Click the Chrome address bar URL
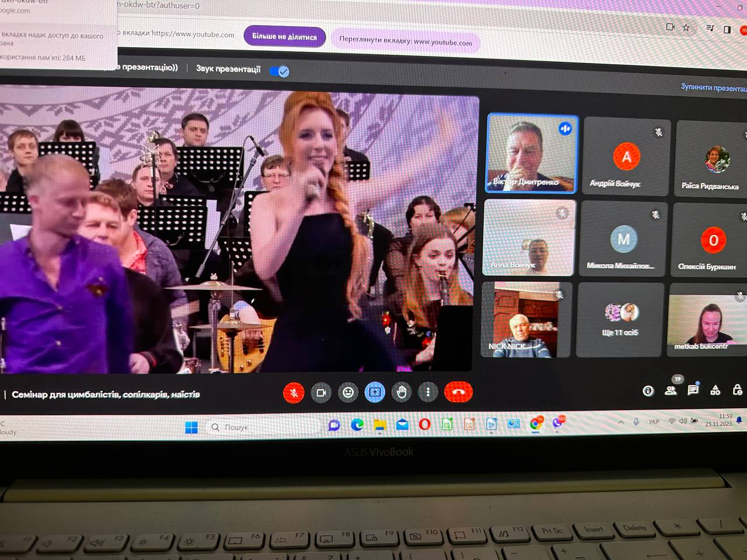This screenshot has width=747, height=560. pyautogui.click(x=158, y=6)
